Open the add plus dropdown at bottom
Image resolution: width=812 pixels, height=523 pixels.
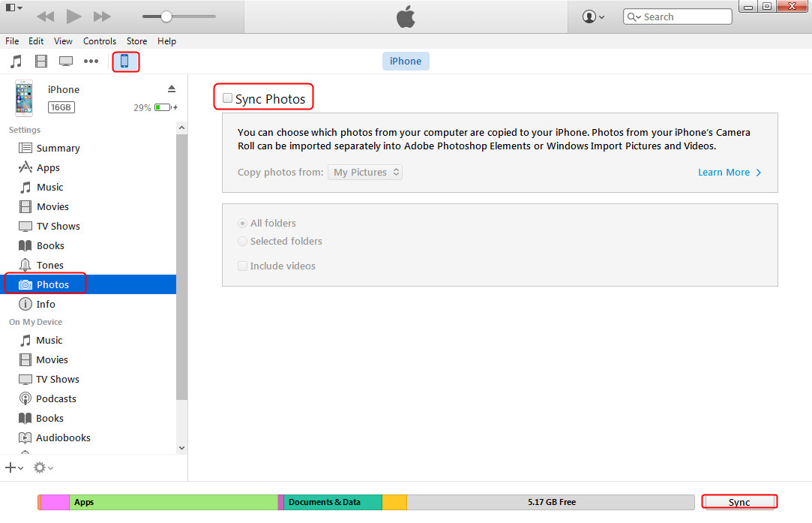click(14, 467)
